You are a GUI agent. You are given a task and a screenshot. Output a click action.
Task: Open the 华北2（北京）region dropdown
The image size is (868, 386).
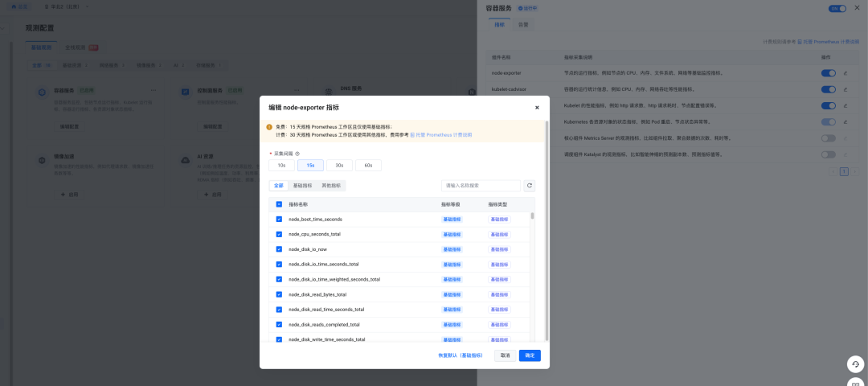pyautogui.click(x=67, y=6)
